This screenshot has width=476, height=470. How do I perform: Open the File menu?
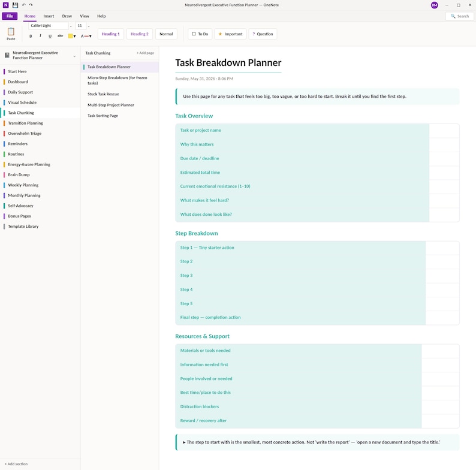10,16
